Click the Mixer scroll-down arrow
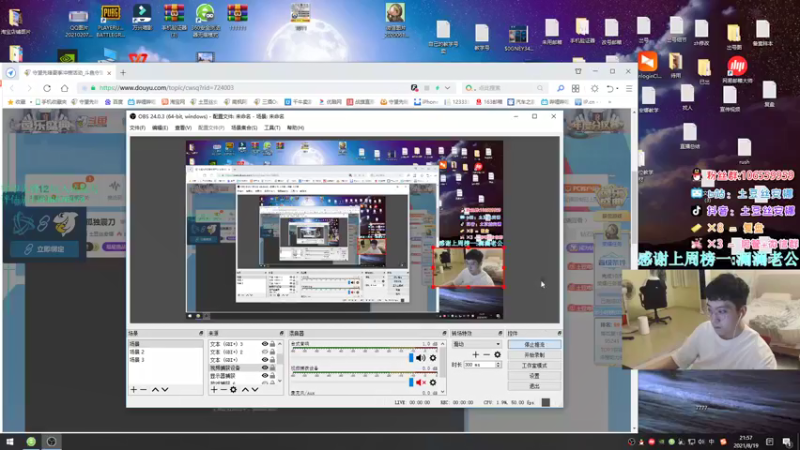Image resolution: width=800 pixels, height=450 pixels. pos(442,392)
